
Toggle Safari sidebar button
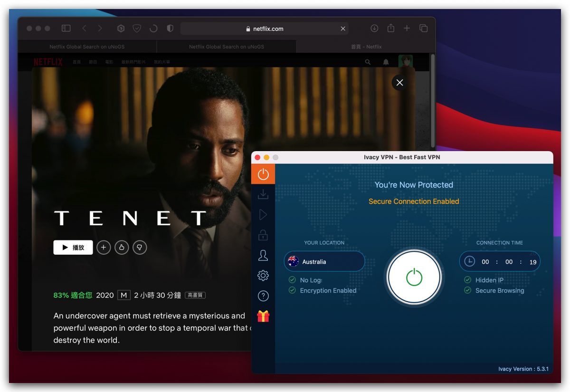pyautogui.click(x=66, y=29)
